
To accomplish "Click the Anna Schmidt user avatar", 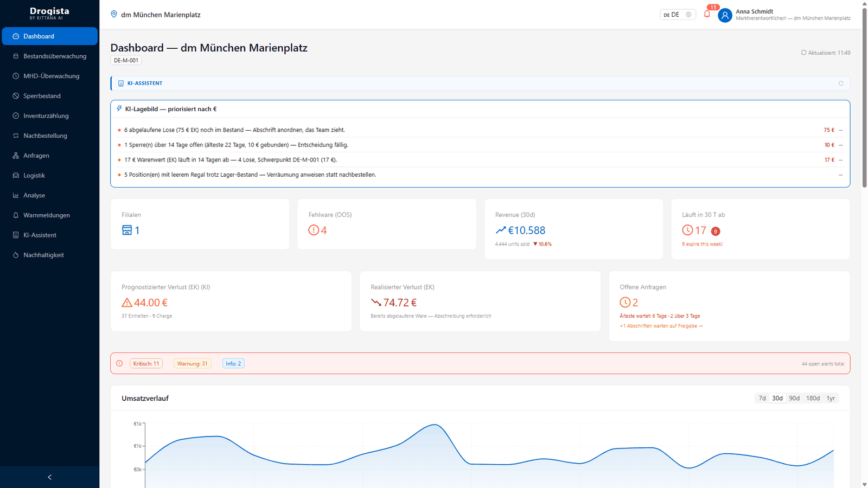I will coord(725,15).
